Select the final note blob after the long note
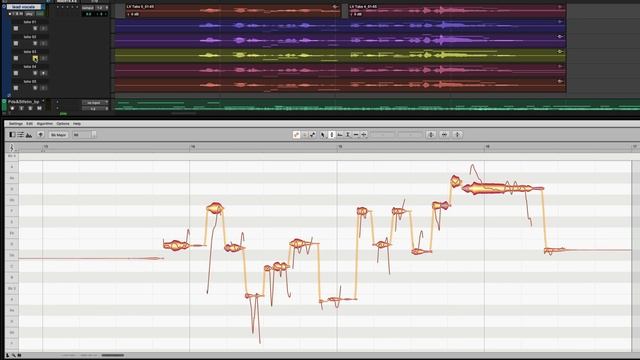 tap(554, 250)
